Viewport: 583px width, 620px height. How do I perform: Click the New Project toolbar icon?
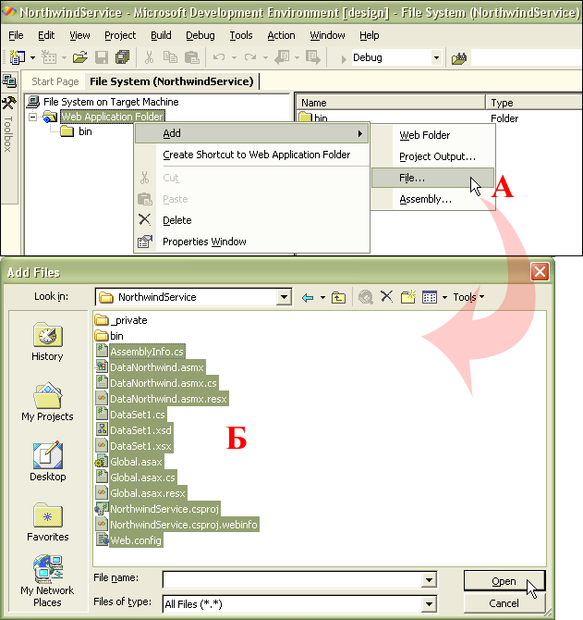[x=17, y=58]
